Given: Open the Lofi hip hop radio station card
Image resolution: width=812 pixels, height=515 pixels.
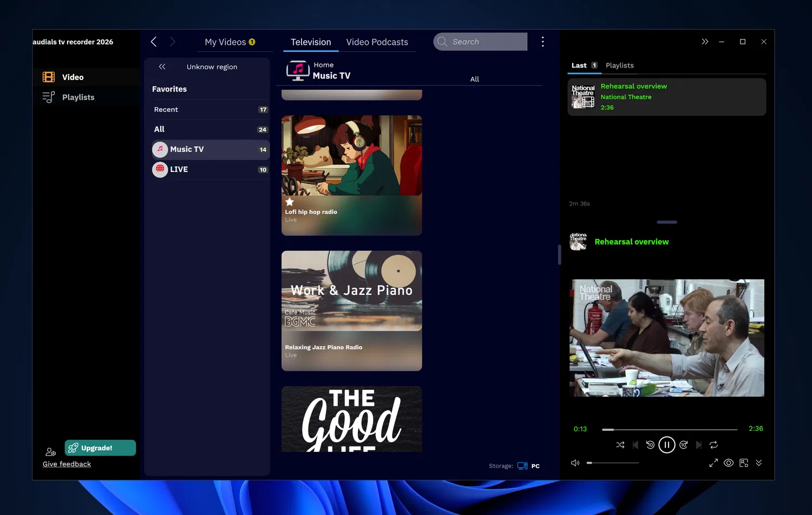Looking at the screenshot, I should (352, 175).
